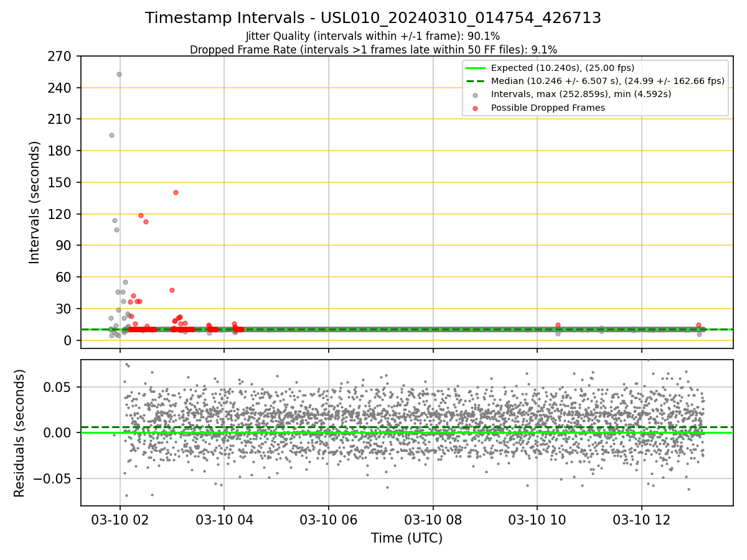This screenshot has width=747, height=560.
Task: Click legend entry 'Possible Dropped Frames'
Action: (x=548, y=108)
